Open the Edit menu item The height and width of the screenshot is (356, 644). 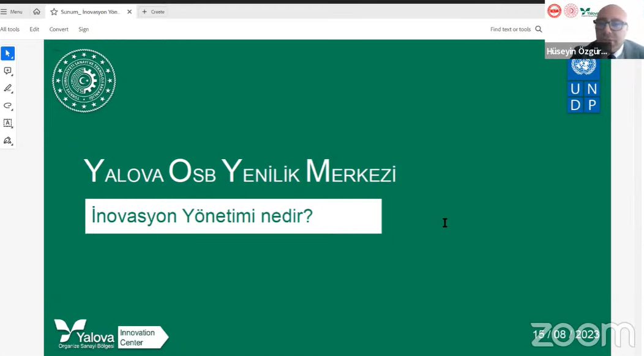point(34,29)
